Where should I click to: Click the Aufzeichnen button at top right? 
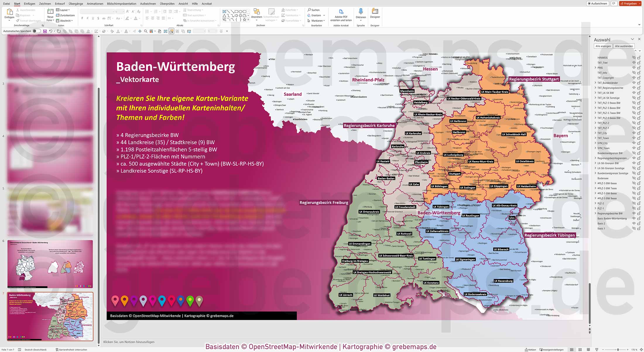(x=597, y=4)
